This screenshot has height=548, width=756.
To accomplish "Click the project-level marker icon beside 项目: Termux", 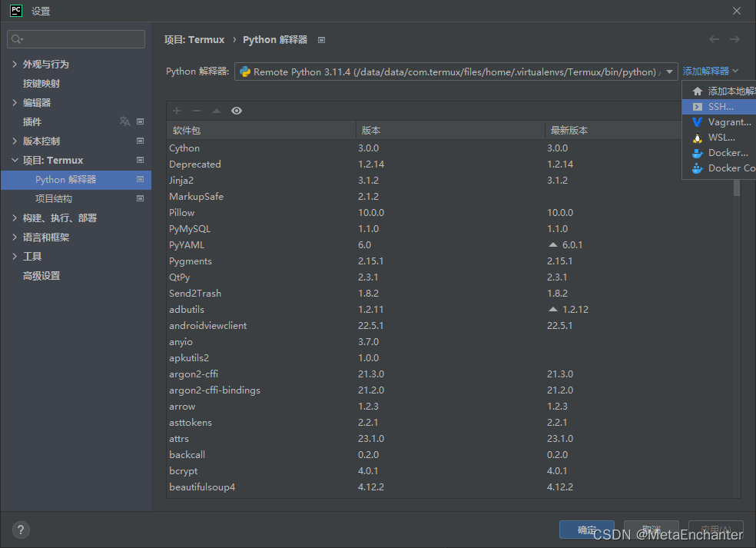I will [141, 160].
